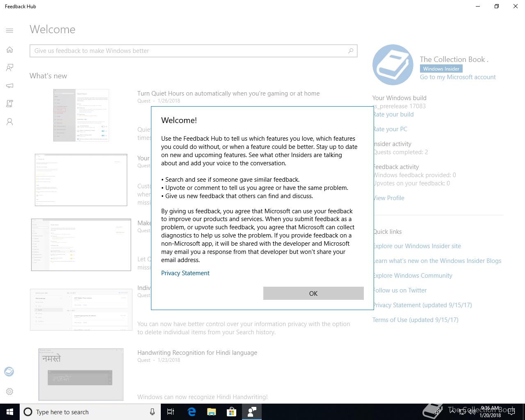Click the search history privacy description text

244,328
